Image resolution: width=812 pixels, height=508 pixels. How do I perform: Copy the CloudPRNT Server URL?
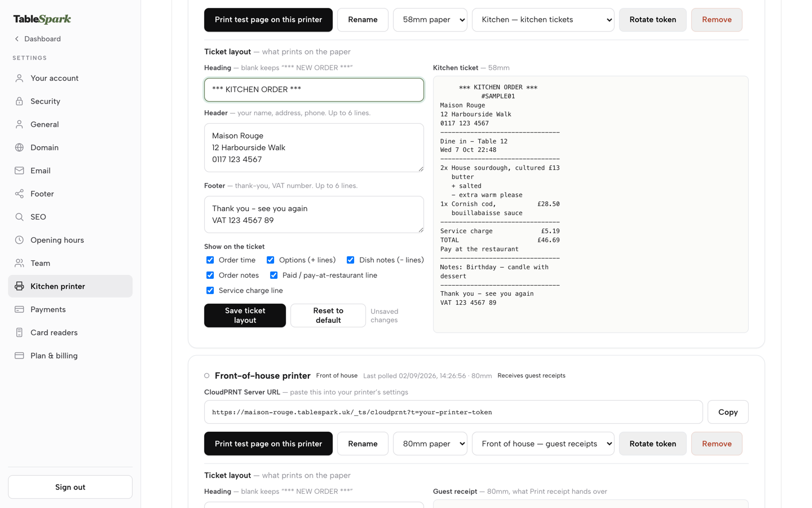pyautogui.click(x=728, y=412)
